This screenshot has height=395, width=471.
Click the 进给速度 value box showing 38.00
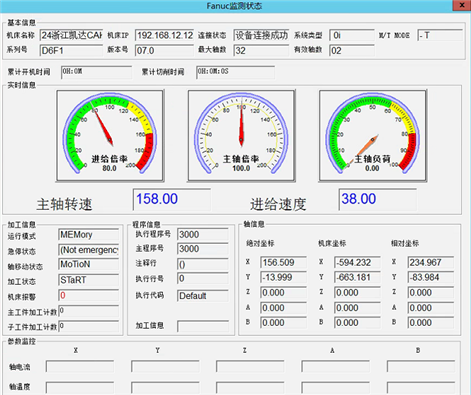[x=378, y=199]
